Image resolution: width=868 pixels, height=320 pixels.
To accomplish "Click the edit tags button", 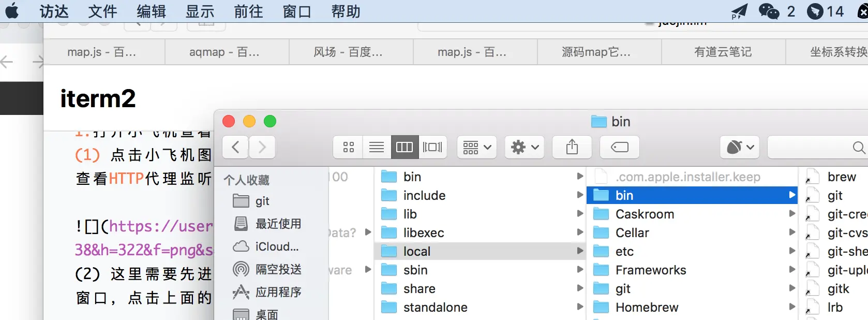I will click(x=620, y=148).
